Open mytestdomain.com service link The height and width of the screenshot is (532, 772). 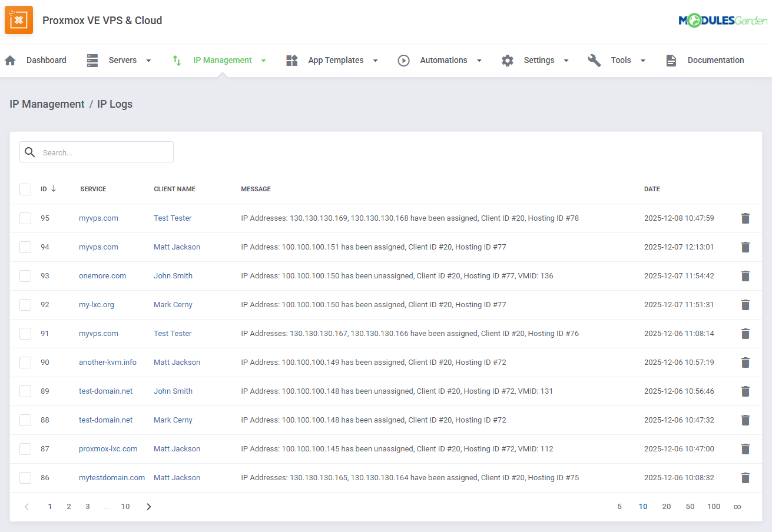pyautogui.click(x=112, y=478)
